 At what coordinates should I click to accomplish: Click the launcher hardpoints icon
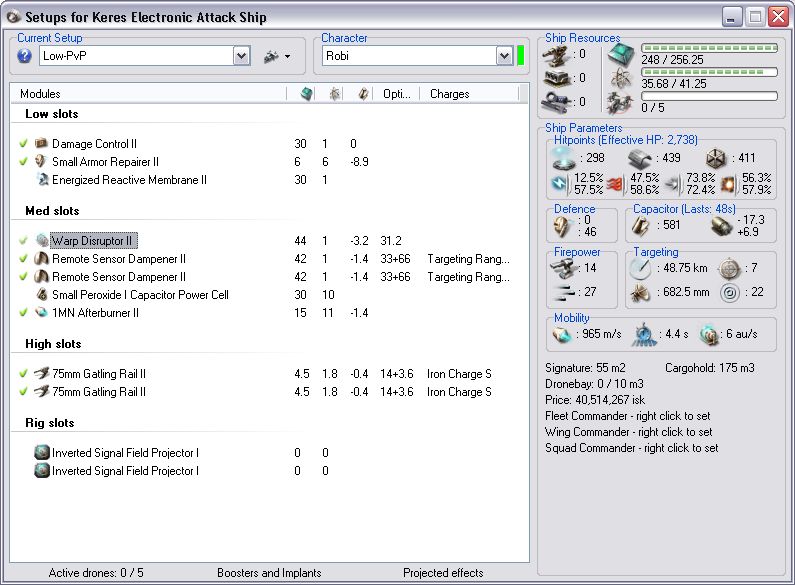pos(557,78)
